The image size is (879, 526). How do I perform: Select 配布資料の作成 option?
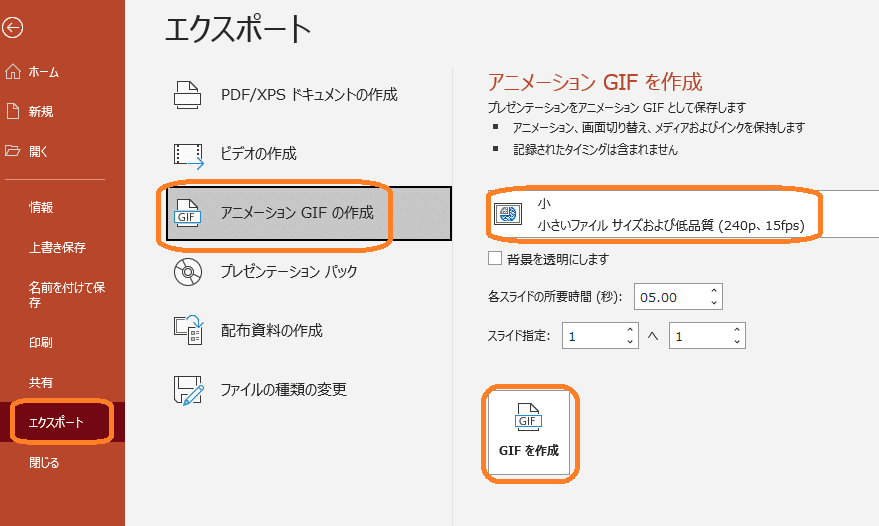click(309, 331)
